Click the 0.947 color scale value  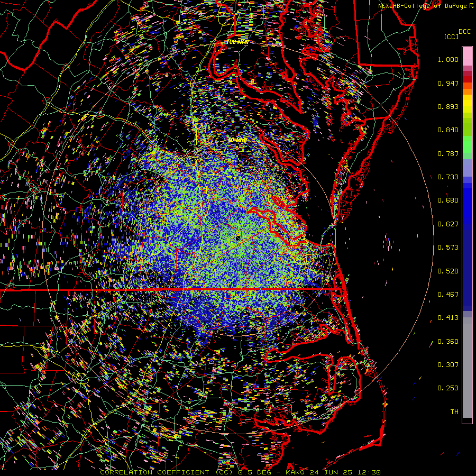click(448, 83)
